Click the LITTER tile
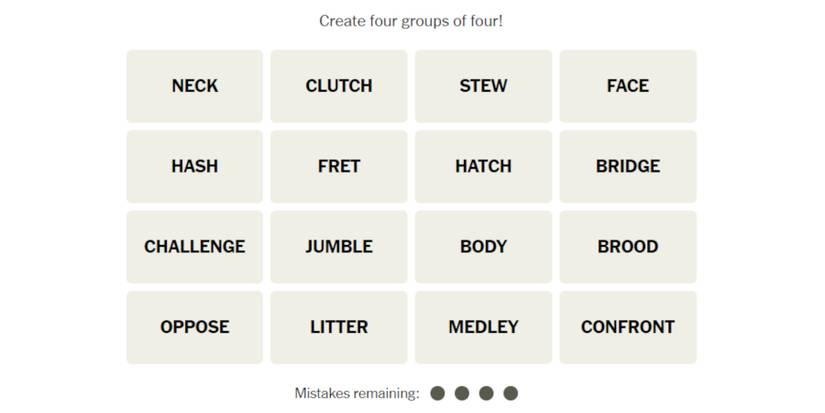 coord(339,327)
